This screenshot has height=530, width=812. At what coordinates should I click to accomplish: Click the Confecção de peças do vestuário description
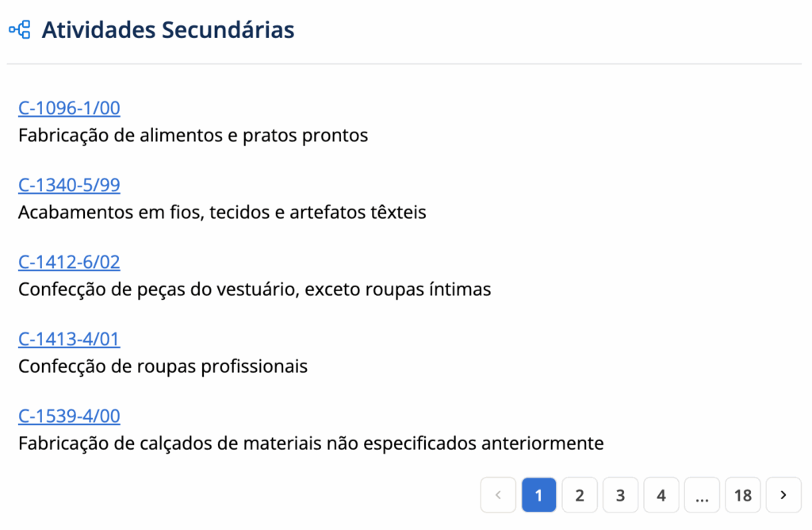click(255, 290)
